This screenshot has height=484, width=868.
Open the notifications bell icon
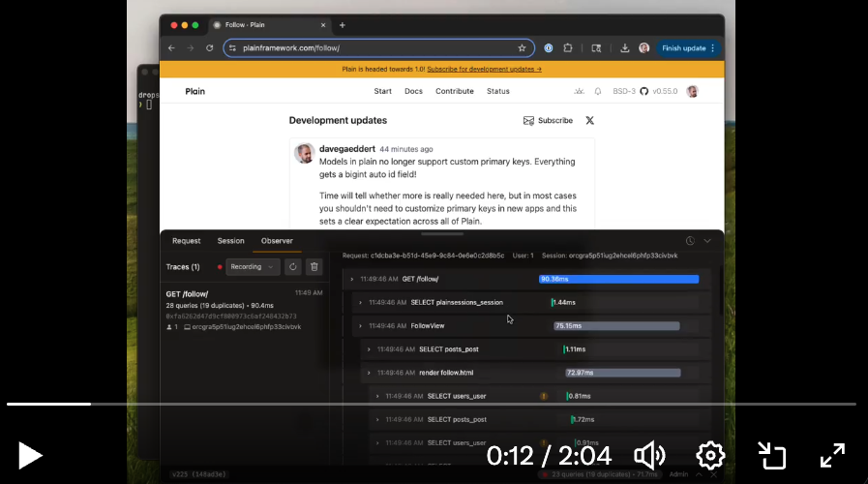[x=598, y=91]
